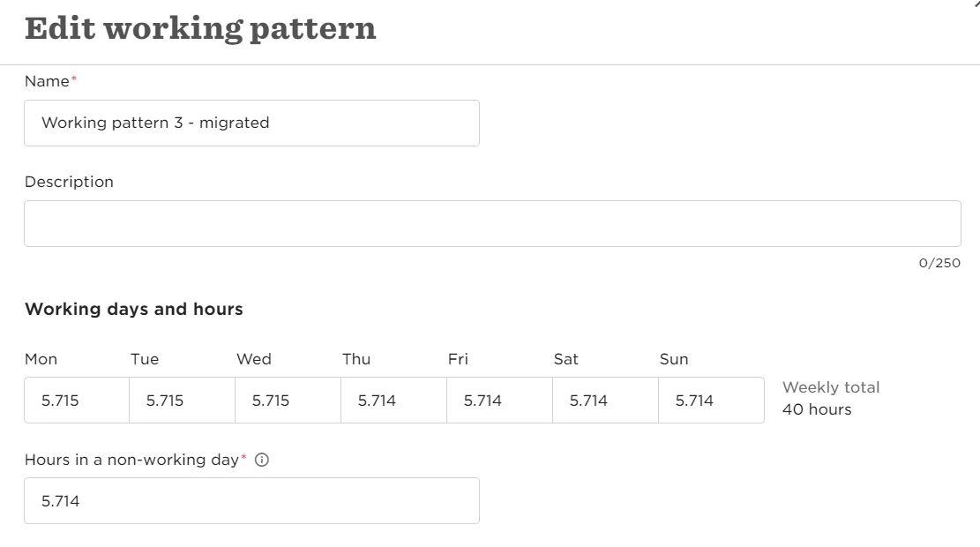Close the Edit working pattern dialog
980x547 pixels.
tap(976, 4)
